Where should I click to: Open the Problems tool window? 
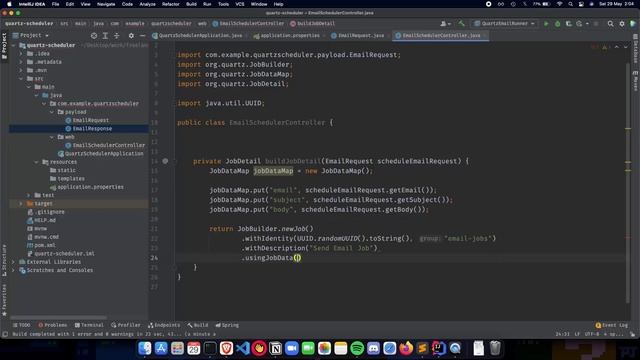click(52, 325)
